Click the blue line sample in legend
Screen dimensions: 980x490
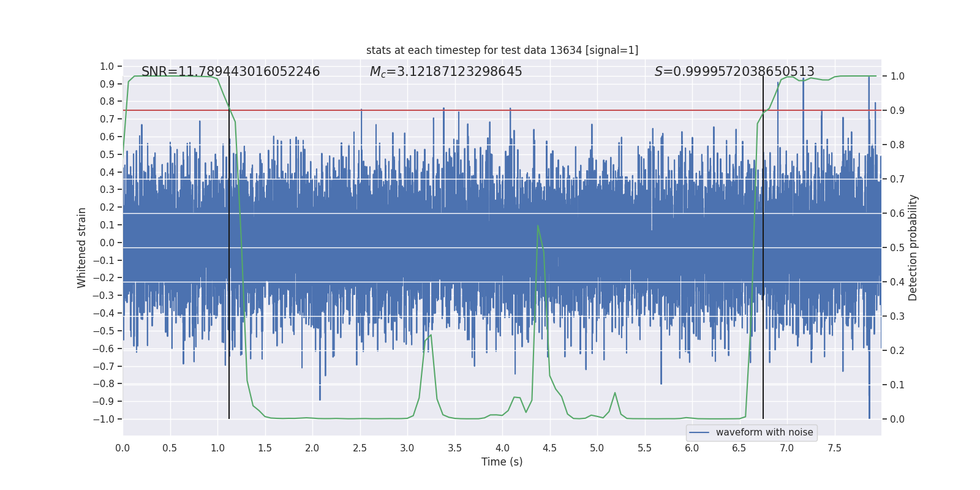click(x=699, y=432)
